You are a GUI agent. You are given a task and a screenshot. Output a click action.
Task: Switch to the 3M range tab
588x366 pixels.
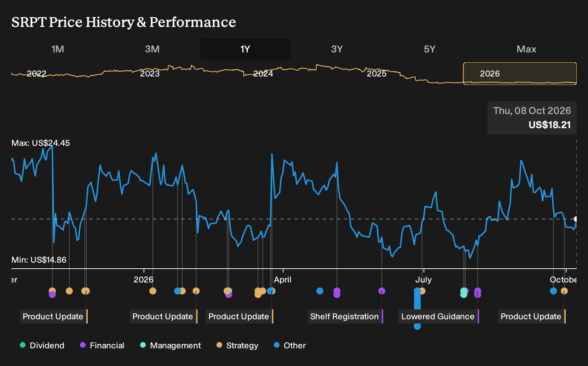pyautogui.click(x=152, y=49)
